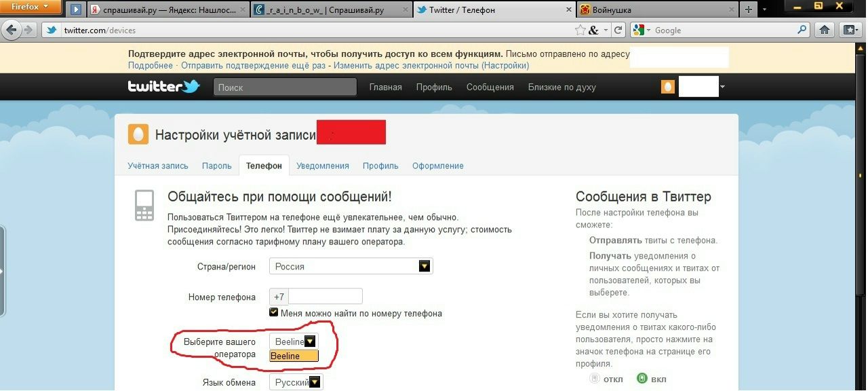Viewport: 868px width, 391px height.
Task: Reload the page with refresh icon
Action: (618, 30)
